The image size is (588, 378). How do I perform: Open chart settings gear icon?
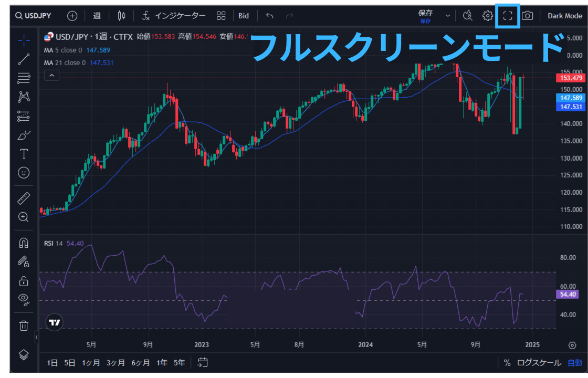(x=488, y=16)
